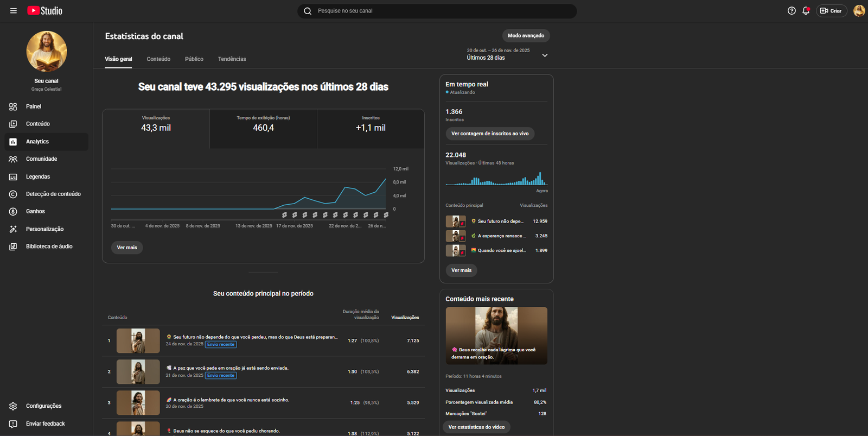
Task: Click the YouTube Studio logo
Action: click(x=45, y=11)
